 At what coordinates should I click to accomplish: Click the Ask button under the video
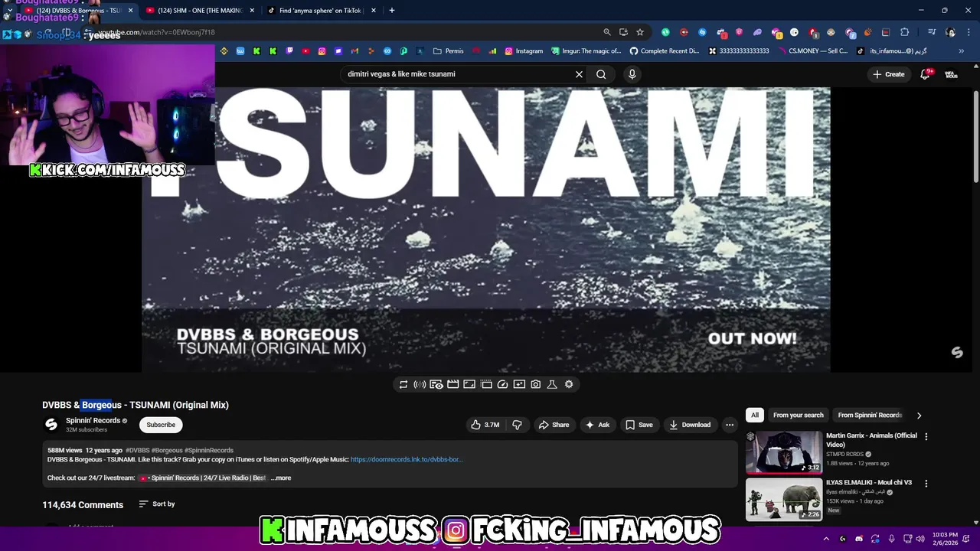pyautogui.click(x=597, y=425)
